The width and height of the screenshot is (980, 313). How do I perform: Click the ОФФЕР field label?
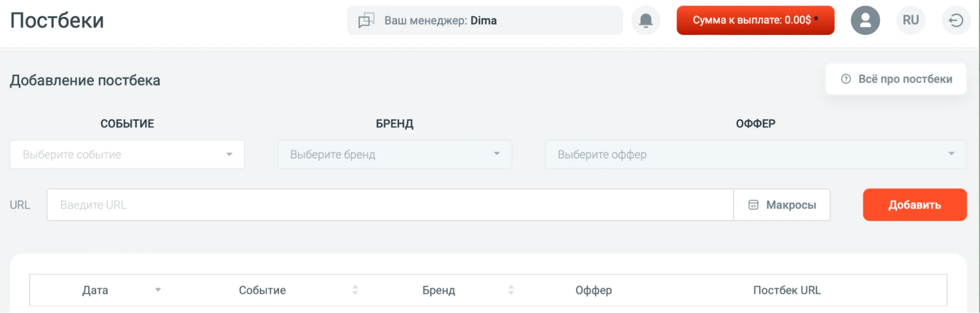pyautogui.click(x=755, y=124)
